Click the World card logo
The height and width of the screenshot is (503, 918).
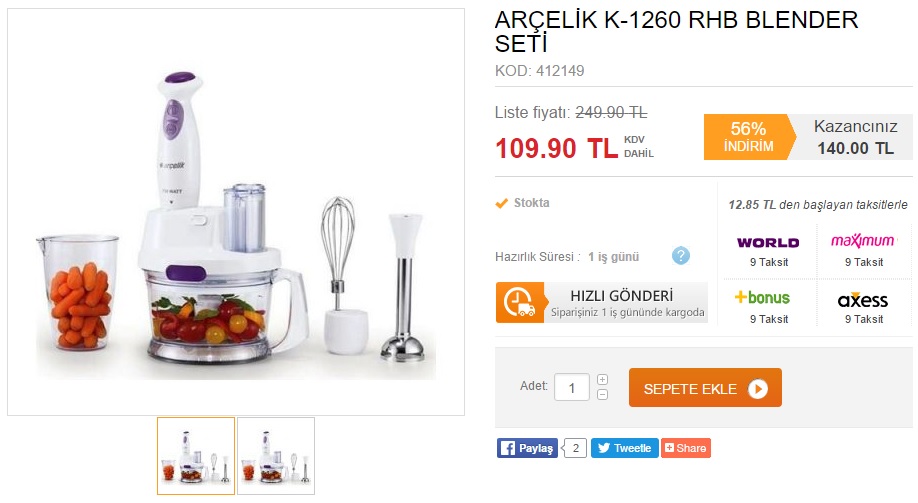[768, 242]
